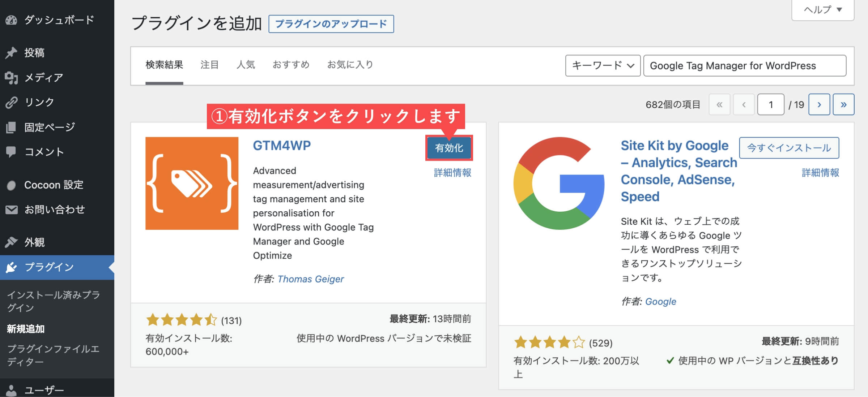Click the plugin search input field
Screen dimensions: 868x397
[745, 65]
